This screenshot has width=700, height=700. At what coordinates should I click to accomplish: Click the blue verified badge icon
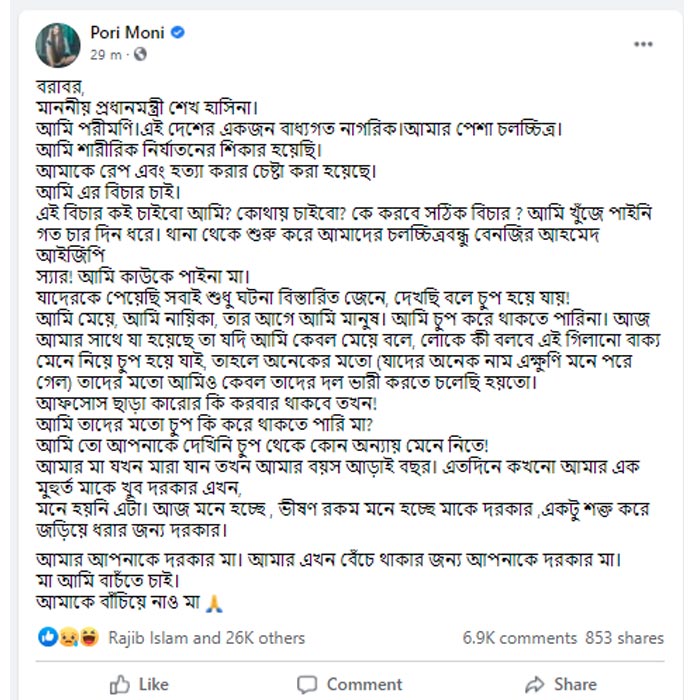click(x=177, y=33)
